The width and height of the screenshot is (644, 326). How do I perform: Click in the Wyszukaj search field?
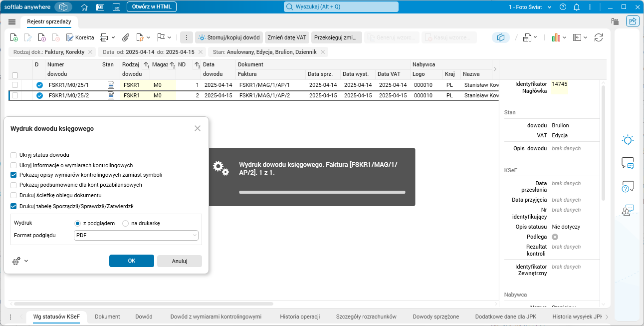341,7
